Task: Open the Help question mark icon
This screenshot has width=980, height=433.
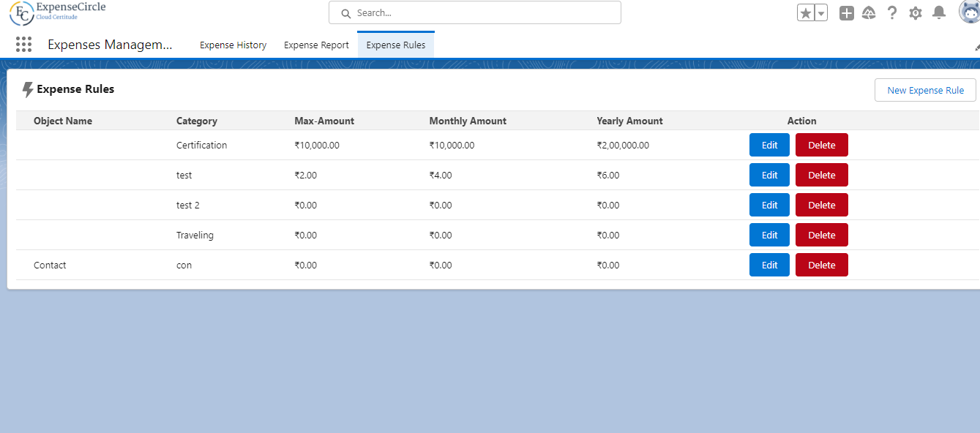Action: click(892, 13)
